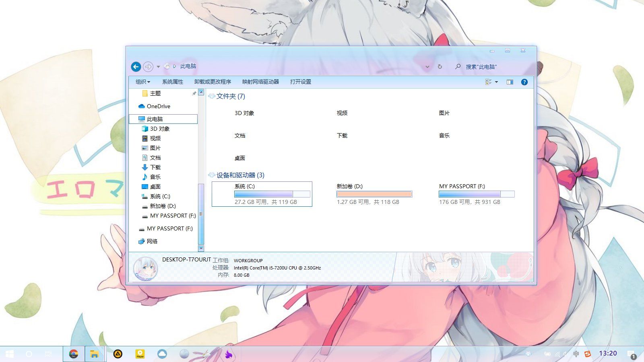
Task: Open the notification center icon
Action: point(632,354)
